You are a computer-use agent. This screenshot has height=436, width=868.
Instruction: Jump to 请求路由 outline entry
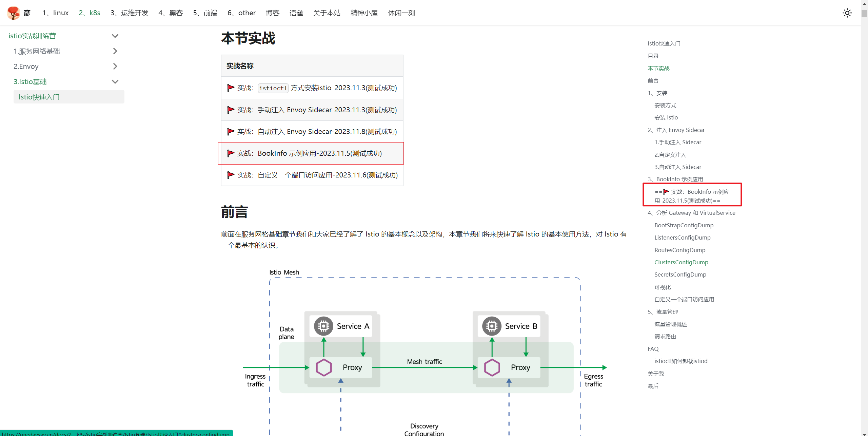665,336
